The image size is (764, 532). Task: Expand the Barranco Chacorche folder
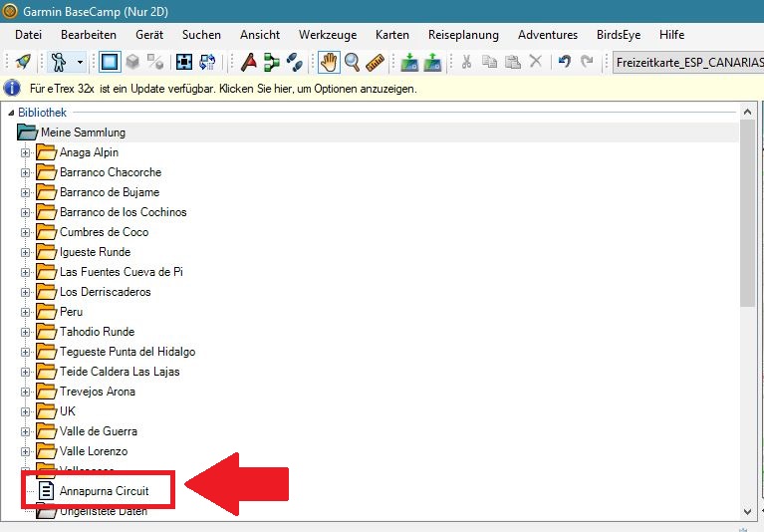point(25,173)
